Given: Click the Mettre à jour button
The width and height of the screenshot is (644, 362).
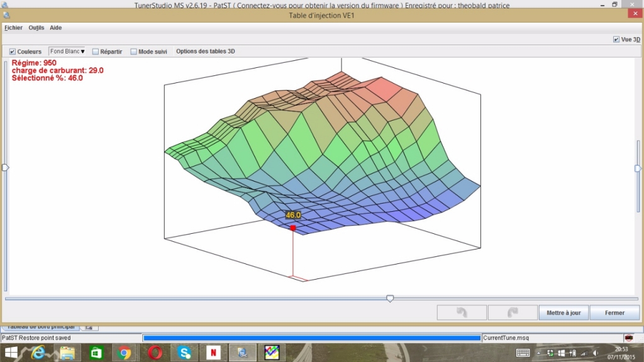Looking at the screenshot, I should point(563,313).
